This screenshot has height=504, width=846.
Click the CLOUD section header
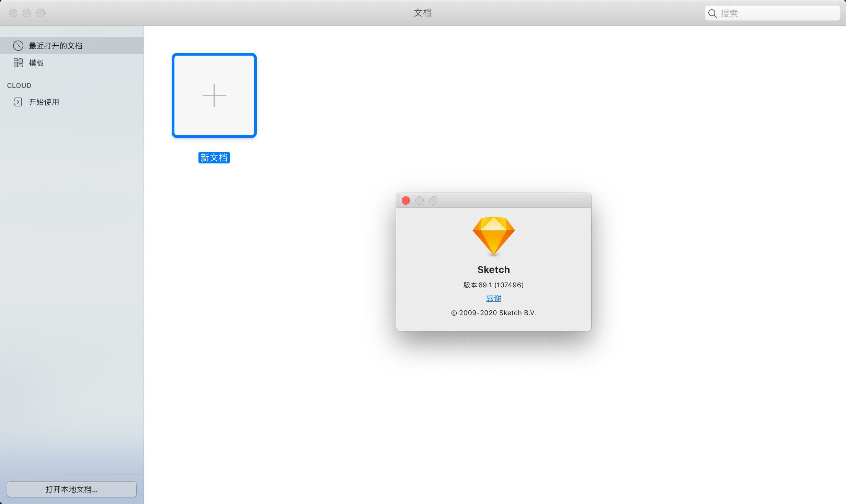pos(19,85)
